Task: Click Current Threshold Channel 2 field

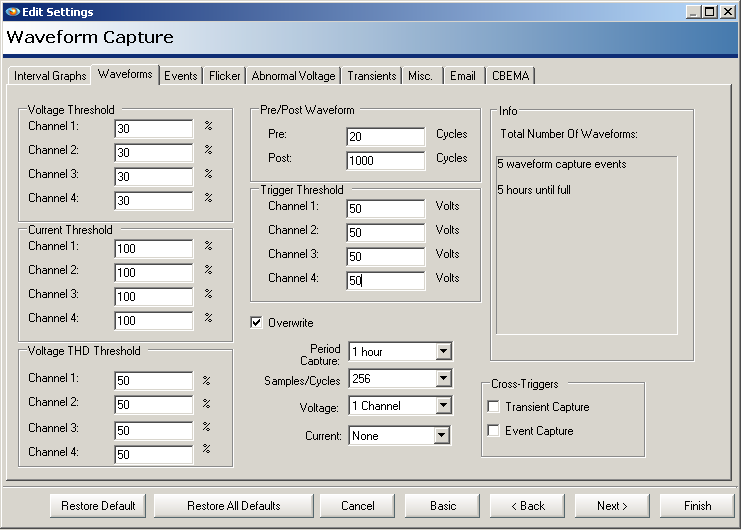Action: pos(154,273)
